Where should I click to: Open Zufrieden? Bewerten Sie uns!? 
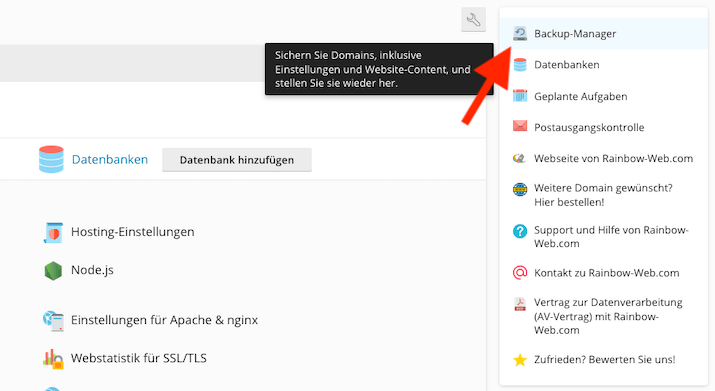click(605, 360)
